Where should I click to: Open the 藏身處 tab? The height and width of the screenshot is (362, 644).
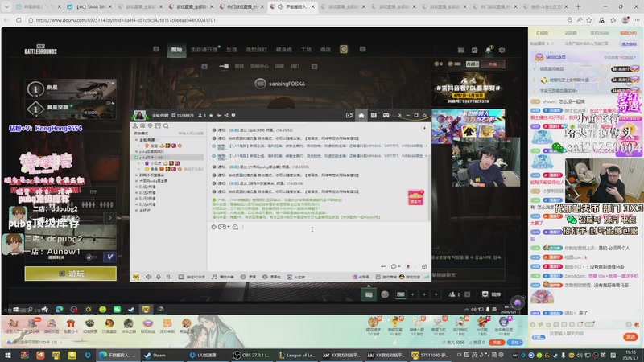pyautogui.click(x=284, y=50)
